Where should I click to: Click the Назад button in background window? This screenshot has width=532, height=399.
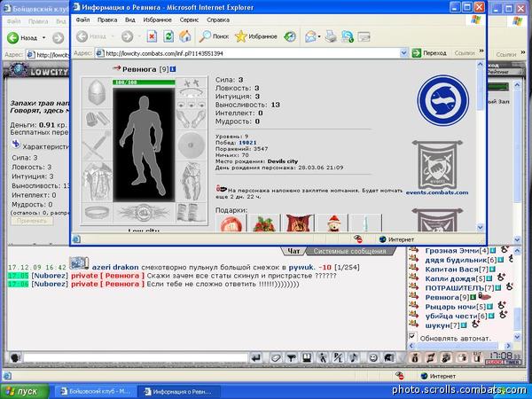[x=24, y=37]
